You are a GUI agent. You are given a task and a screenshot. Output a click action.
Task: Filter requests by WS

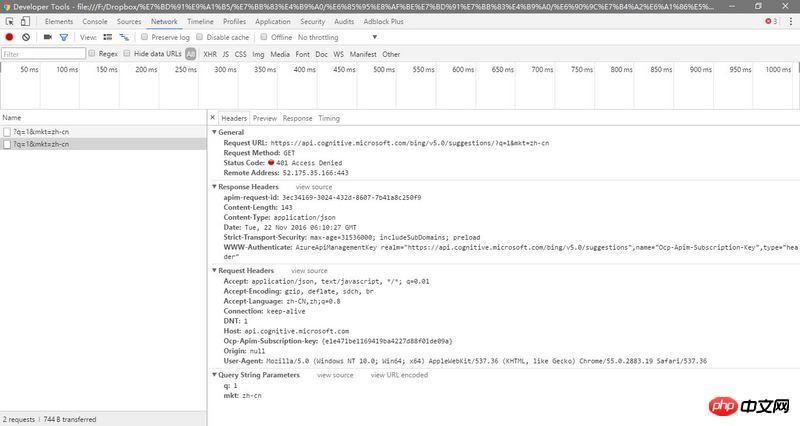tap(339, 54)
